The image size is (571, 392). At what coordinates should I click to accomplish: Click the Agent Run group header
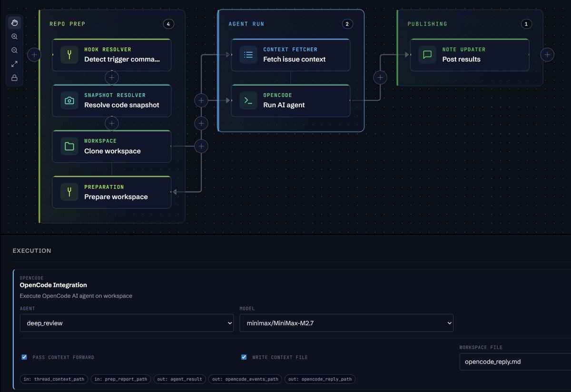point(246,24)
